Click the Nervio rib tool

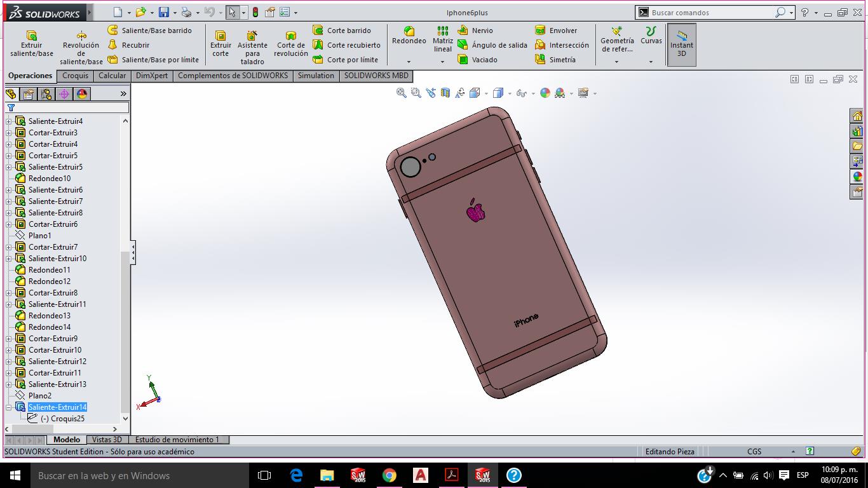(x=475, y=30)
